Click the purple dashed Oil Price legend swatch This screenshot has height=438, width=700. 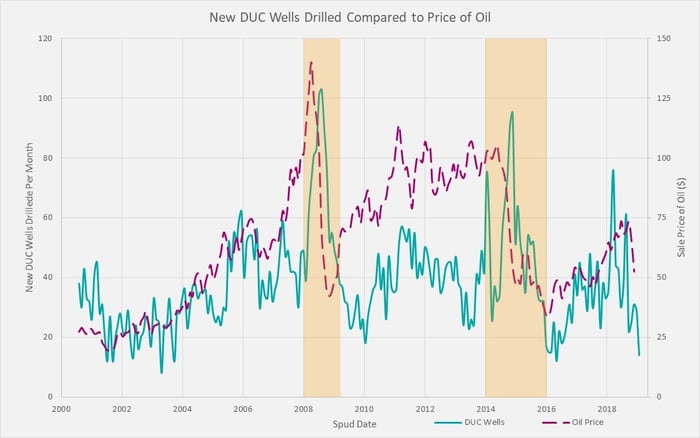point(556,422)
